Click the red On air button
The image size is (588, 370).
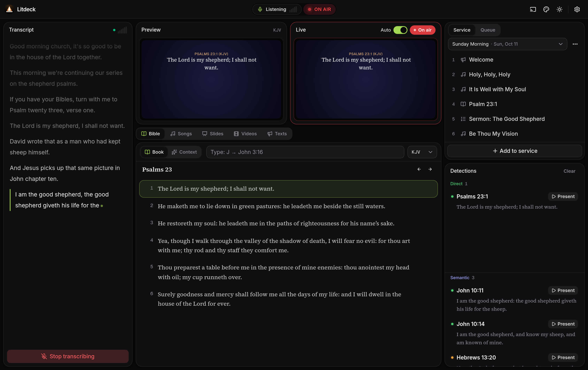(422, 30)
